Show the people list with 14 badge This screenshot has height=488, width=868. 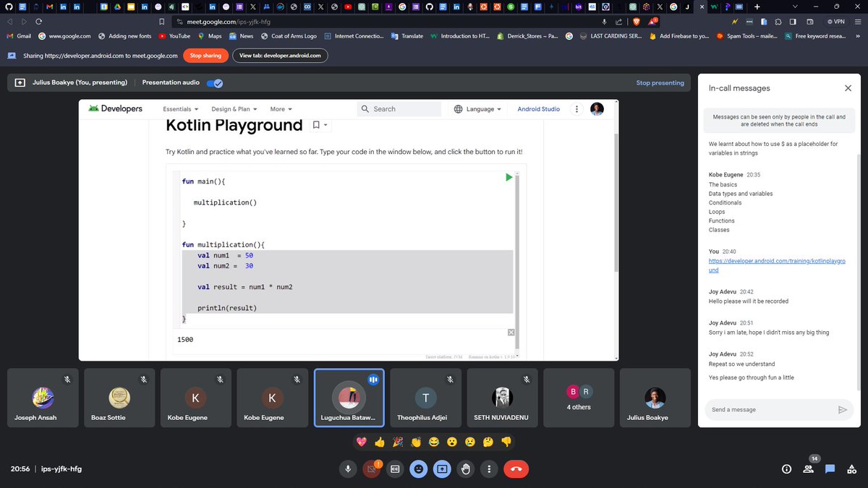[808, 469]
